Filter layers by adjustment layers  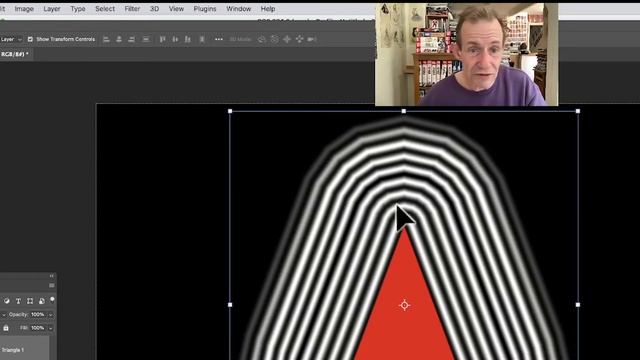7,301
